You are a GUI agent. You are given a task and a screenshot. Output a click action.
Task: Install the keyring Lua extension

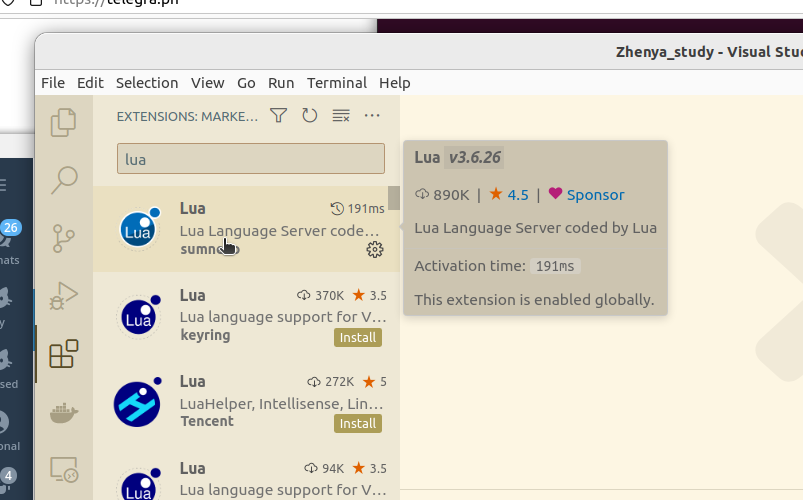(x=357, y=338)
